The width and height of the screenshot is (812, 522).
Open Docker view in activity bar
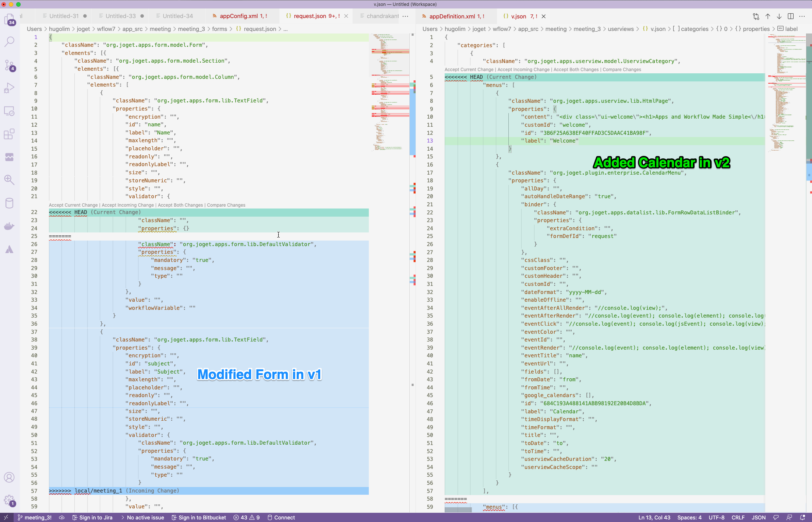[9, 226]
